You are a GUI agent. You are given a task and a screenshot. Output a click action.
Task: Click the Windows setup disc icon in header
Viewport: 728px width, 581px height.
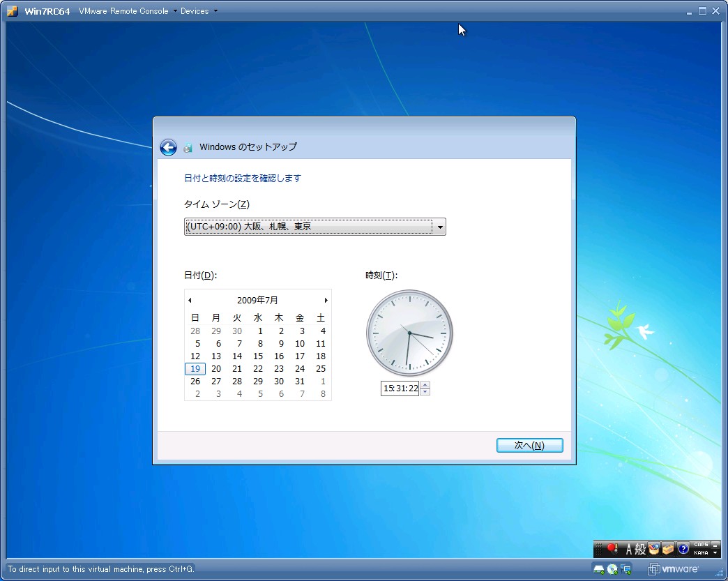pyautogui.click(x=188, y=148)
